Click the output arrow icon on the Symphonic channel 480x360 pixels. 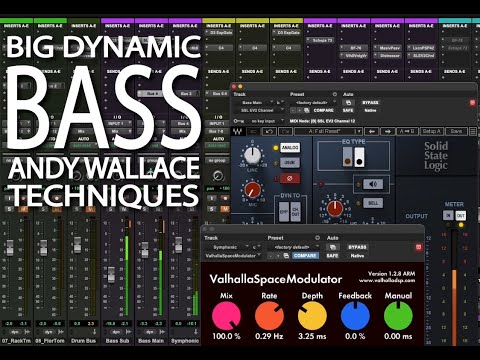coord(196,332)
